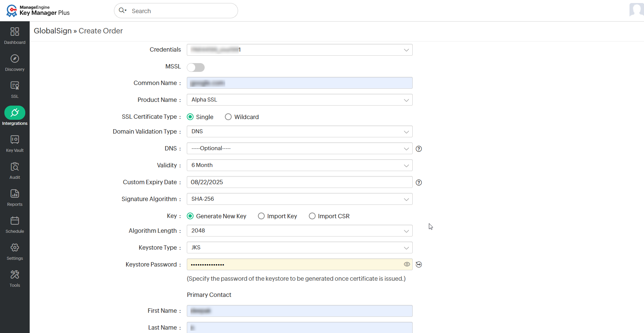Open the Tools section
Image resolution: width=644 pixels, height=333 pixels.
click(x=15, y=278)
